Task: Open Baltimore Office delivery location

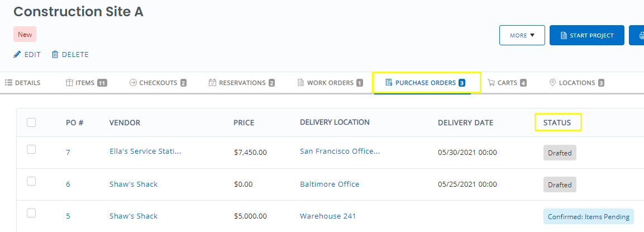Action: click(330, 184)
